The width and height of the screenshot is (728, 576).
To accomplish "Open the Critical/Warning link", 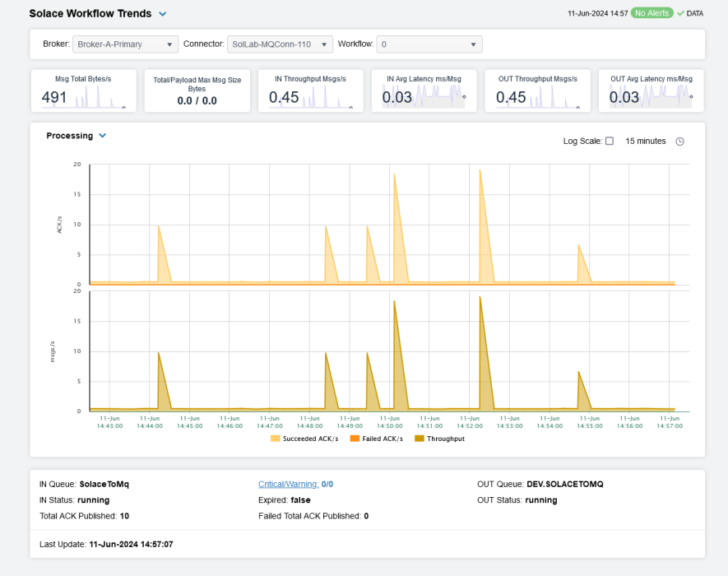I will pos(289,485).
